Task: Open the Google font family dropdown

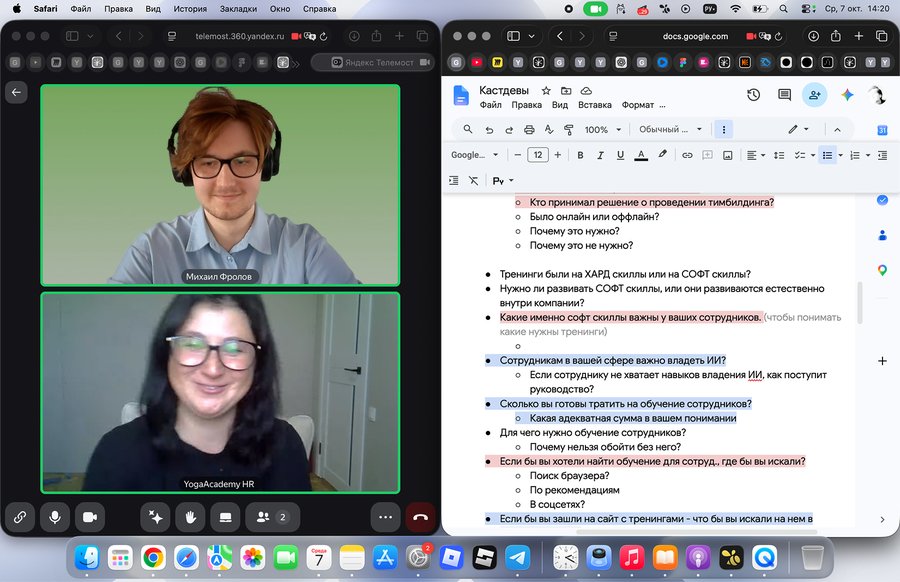Action: click(x=475, y=155)
